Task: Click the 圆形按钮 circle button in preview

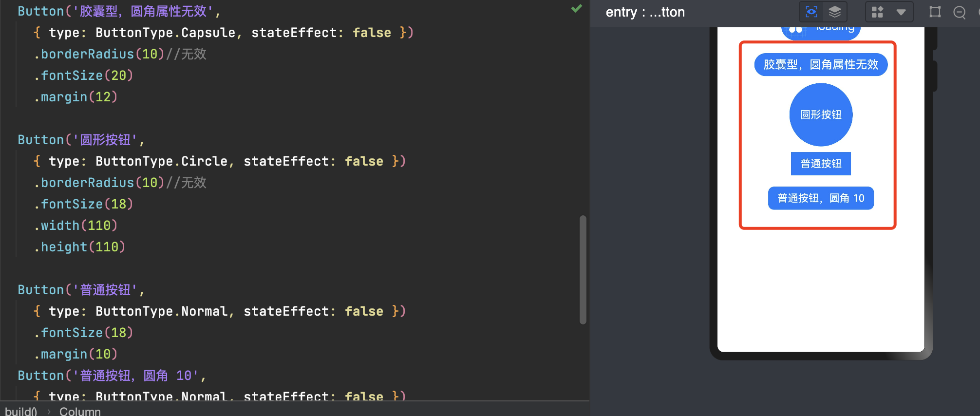Action: 821,114
